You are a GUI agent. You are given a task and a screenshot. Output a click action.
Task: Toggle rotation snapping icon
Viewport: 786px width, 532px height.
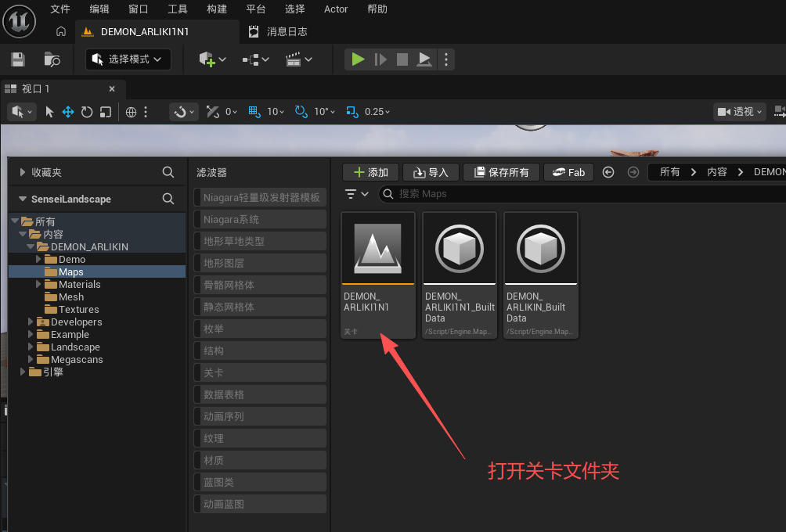click(x=301, y=112)
